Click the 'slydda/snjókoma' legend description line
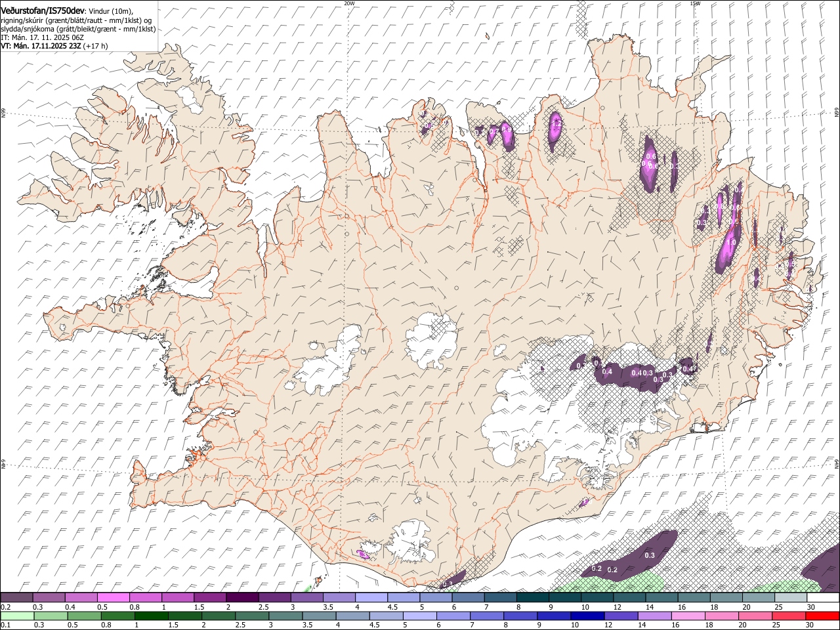 (78, 29)
